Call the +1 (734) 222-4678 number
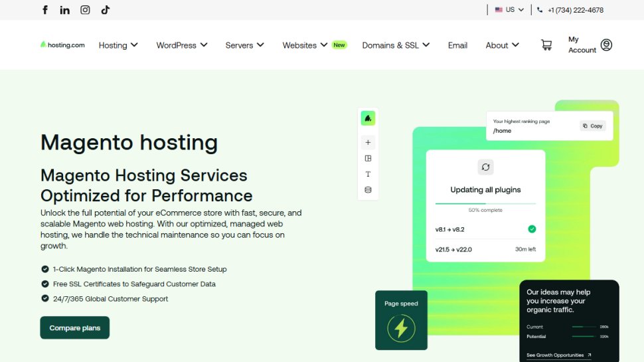Image resolution: width=644 pixels, height=362 pixels. coord(576,10)
